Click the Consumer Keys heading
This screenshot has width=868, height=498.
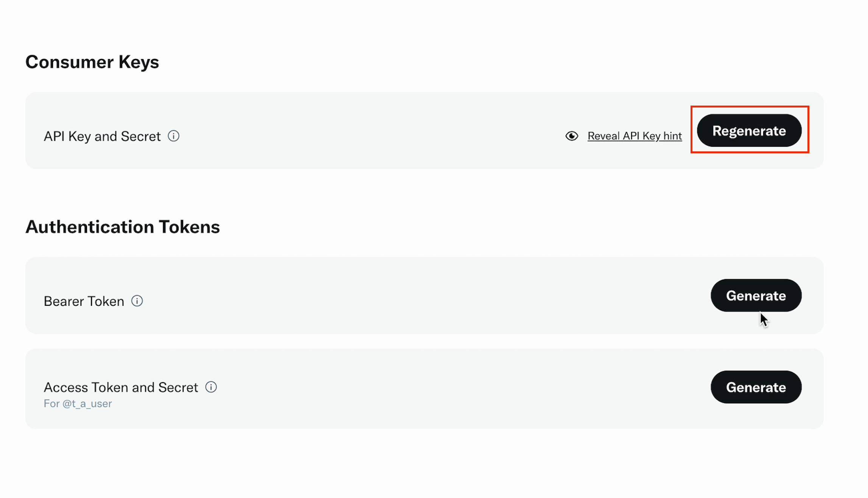coord(92,62)
